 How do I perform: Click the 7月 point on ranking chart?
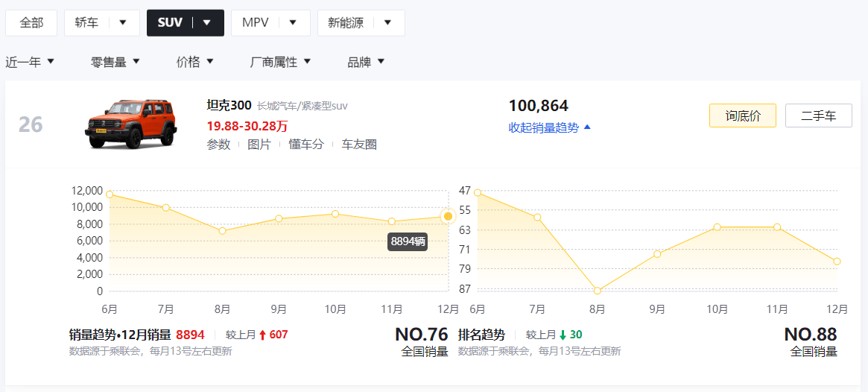coord(537,217)
